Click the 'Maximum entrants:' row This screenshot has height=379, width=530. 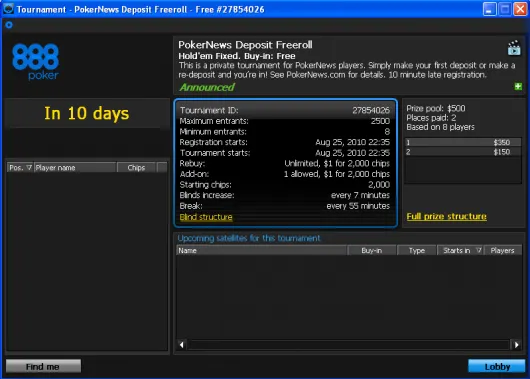click(x=285, y=121)
